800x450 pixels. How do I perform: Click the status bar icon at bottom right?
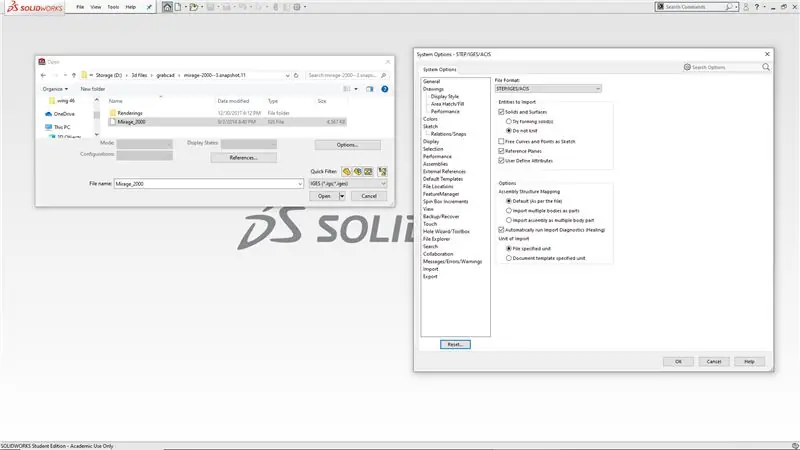[x=795, y=446]
